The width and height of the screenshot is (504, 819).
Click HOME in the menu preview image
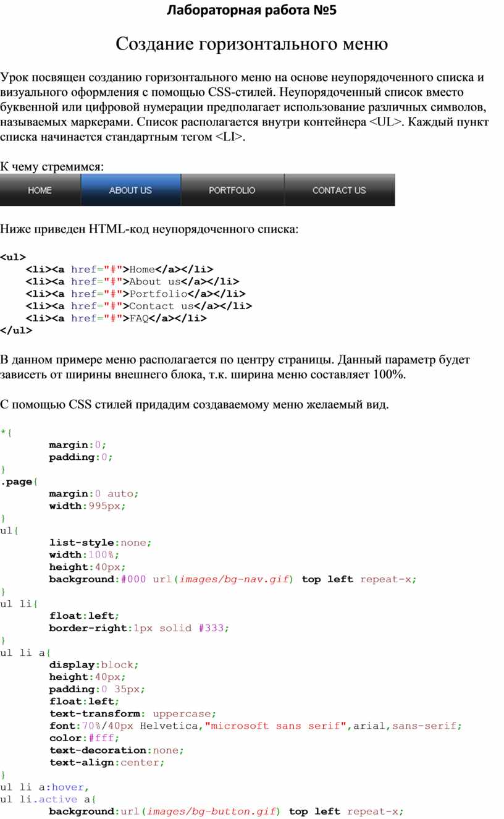pyautogui.click(x=40, y=190)
